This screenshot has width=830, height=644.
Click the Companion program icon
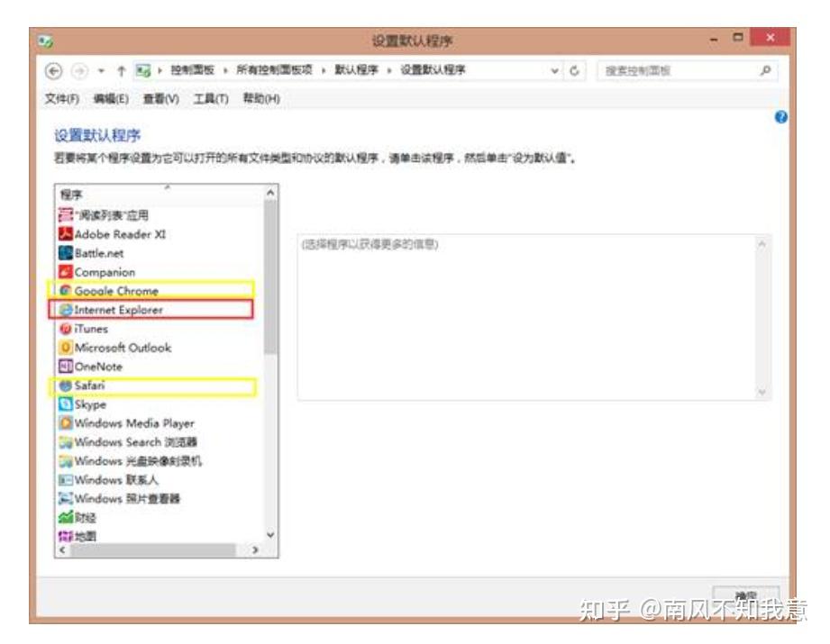point(65,272)
